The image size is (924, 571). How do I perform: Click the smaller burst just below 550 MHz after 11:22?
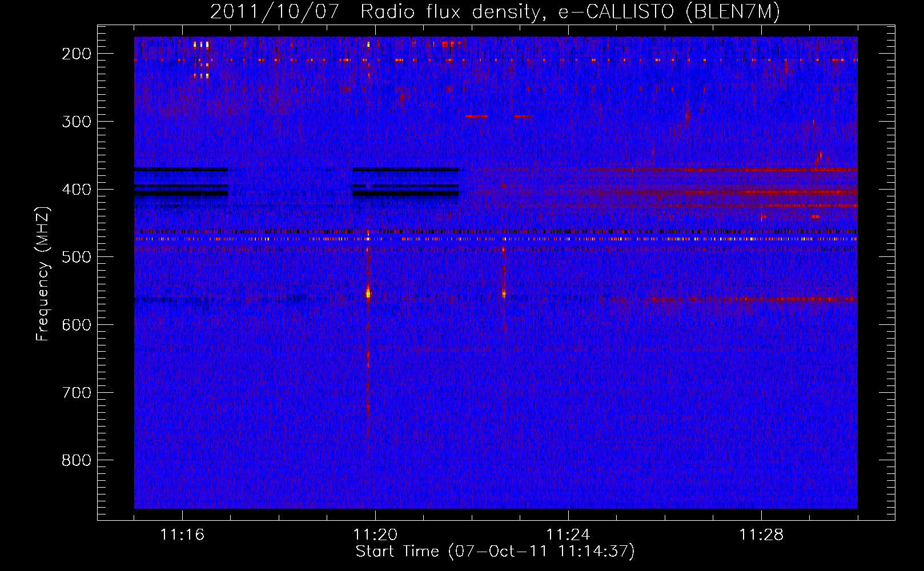[x=504, y=293]
